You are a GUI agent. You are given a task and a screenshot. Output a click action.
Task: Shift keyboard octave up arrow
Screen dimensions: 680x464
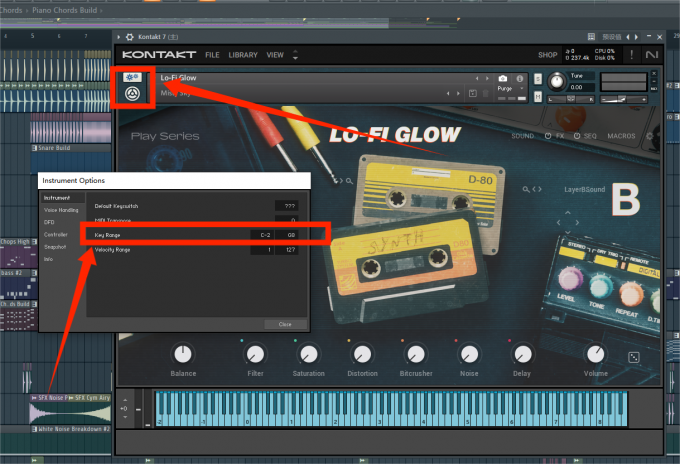coord(125,400)
